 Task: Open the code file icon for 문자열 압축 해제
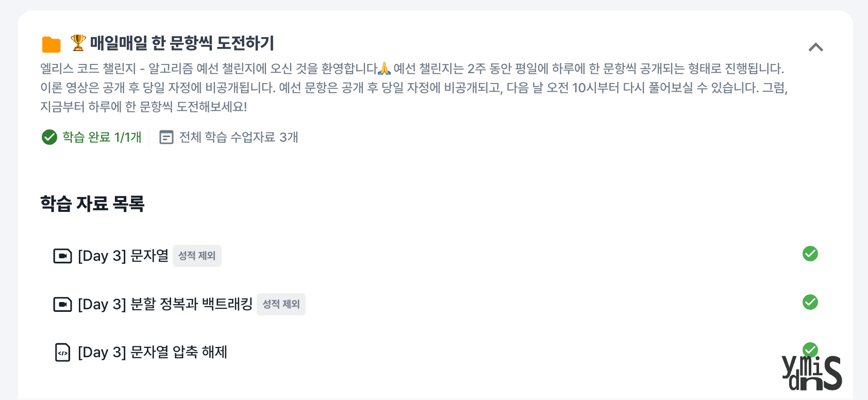tap(62, 353)
